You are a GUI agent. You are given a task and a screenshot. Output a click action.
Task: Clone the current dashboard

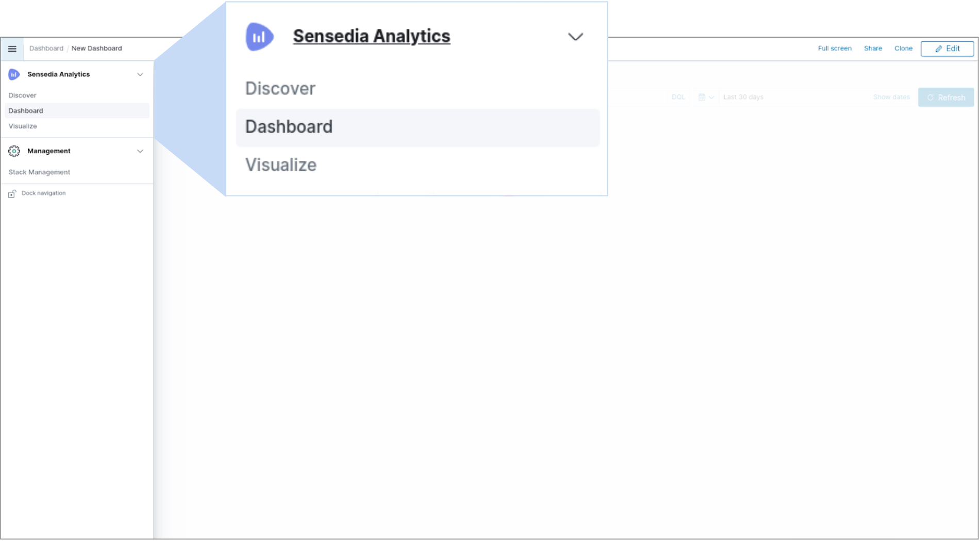[x=903, y=48]
